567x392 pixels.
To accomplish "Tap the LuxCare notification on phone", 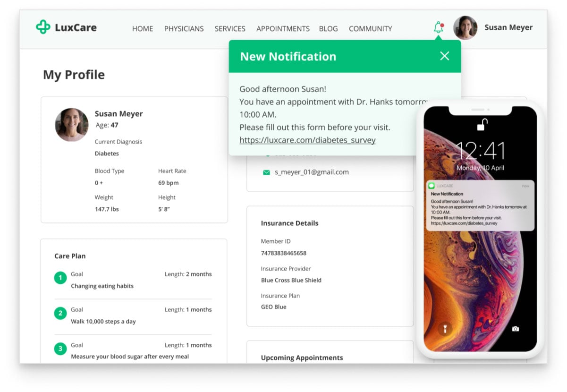I will pyautogui.click(x=480, y=205).
